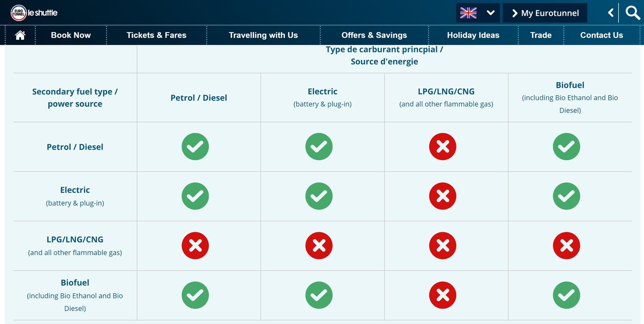Open the Book Now menu item
The width and height of the screenshot is (644, 324).
pyautogui.click(x=71, y=35)
